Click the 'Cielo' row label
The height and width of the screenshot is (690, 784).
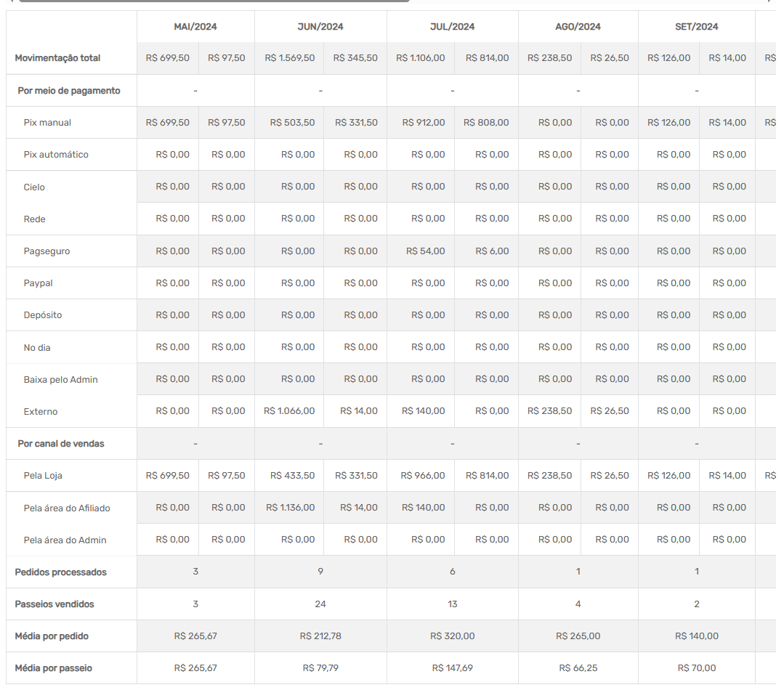34,187
